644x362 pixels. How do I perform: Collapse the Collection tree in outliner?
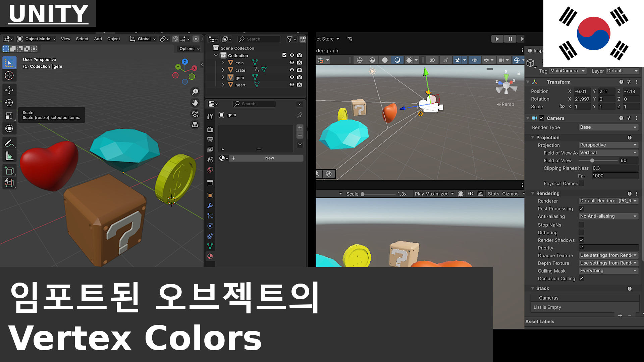tap(216, 55)
